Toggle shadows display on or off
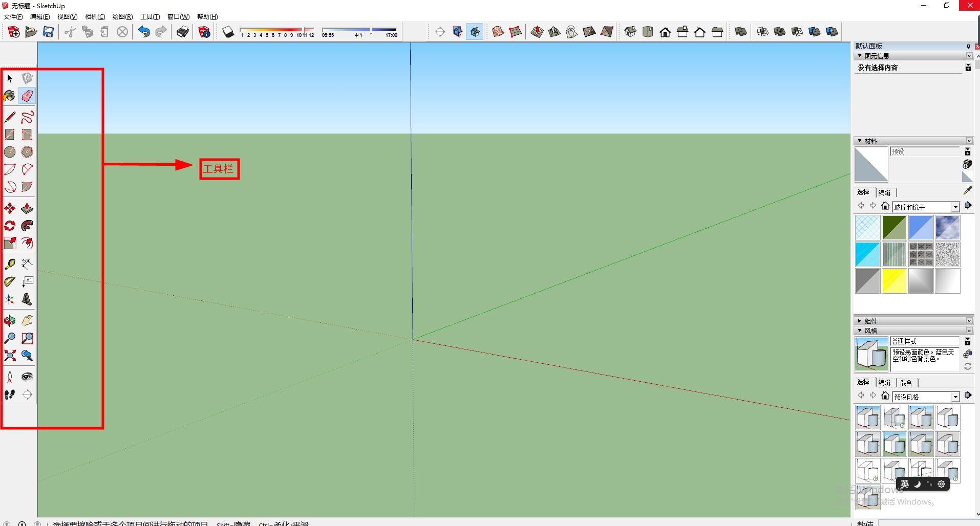This screenshot has height=526, width=980. (228, 32)
